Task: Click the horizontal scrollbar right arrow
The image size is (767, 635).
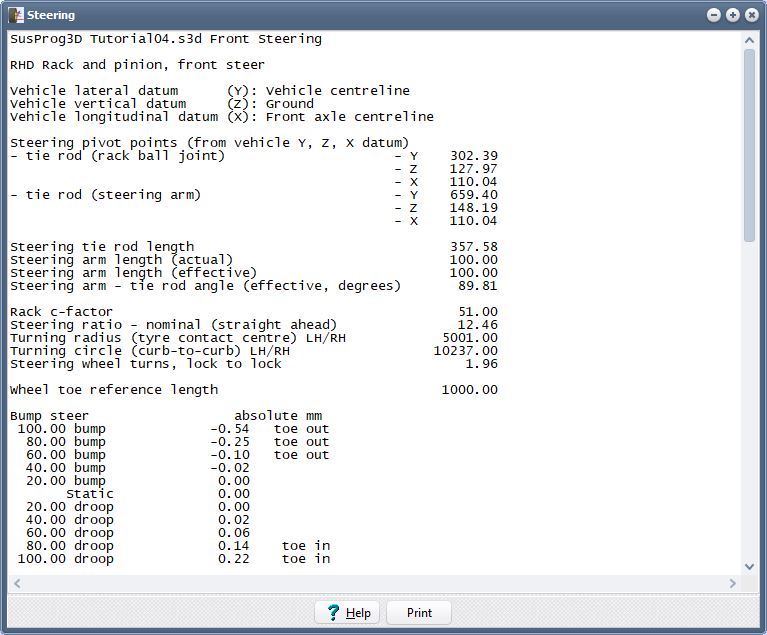Action: 732,583
